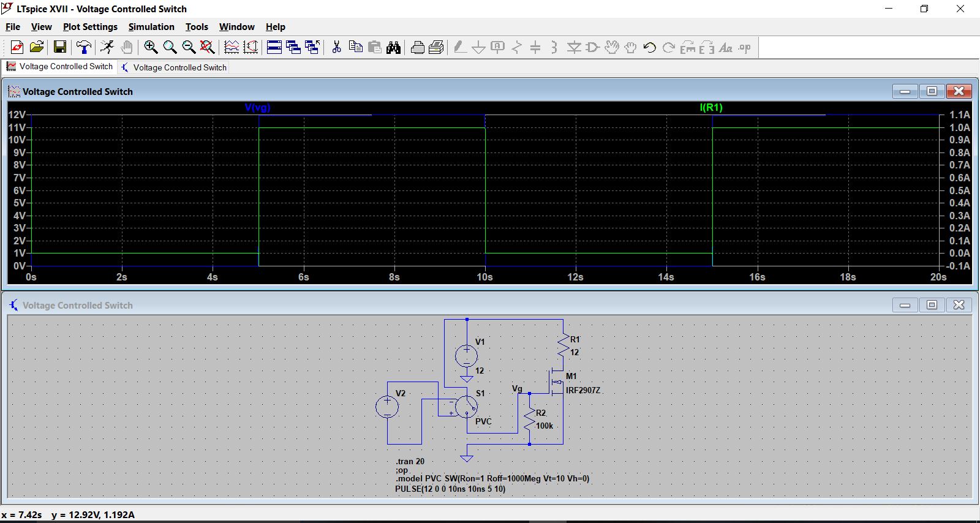Click the Vg net label in schematic

pos(517,389)
